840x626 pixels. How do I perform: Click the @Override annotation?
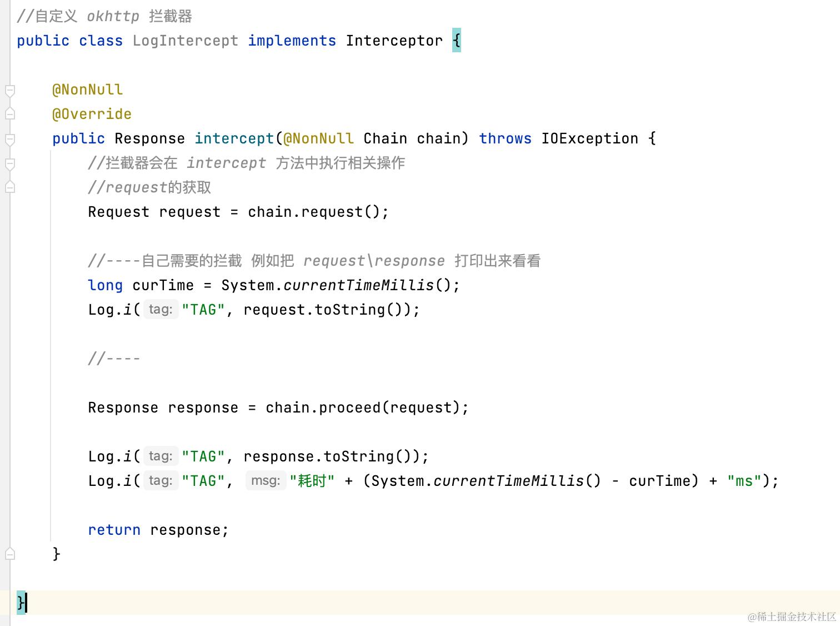point(92,113)
